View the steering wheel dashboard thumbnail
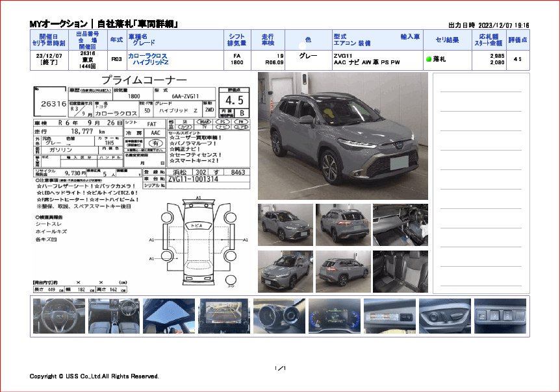Viewport: 560px width, 392px height. coord(58,316)
